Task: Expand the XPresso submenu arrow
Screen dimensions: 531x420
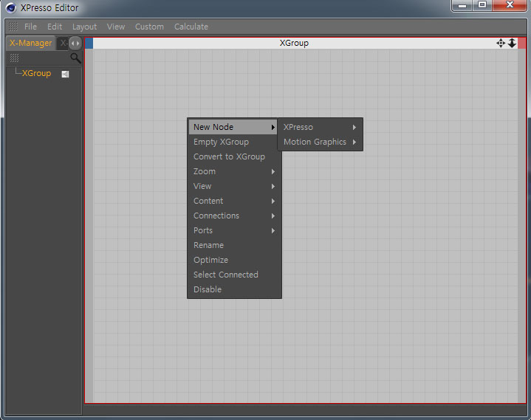Action: (354, 127)
